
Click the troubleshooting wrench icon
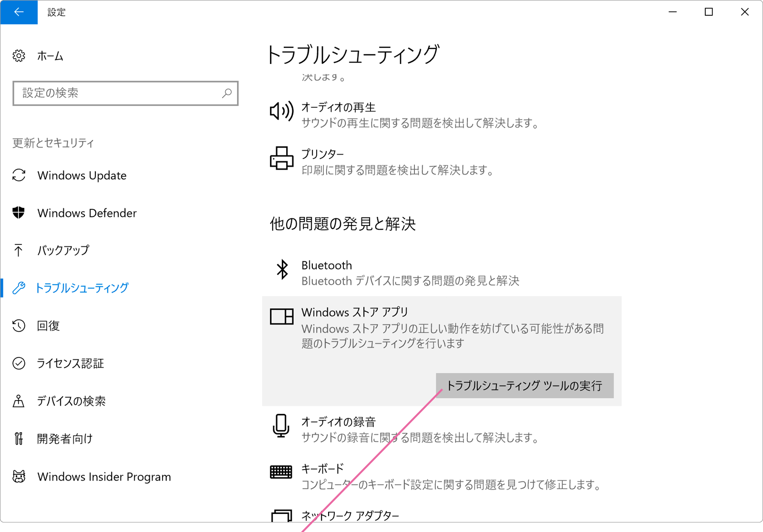point(19,288)
